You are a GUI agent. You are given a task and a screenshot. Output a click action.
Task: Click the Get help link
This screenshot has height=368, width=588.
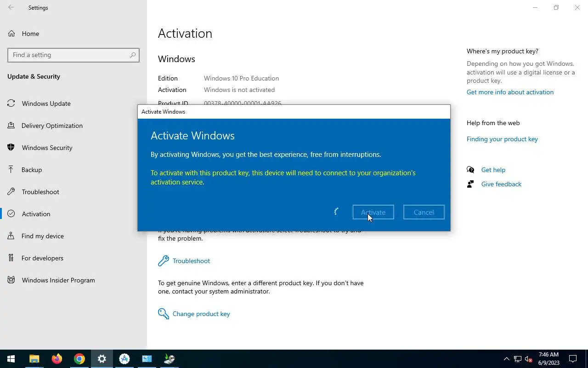493,170
